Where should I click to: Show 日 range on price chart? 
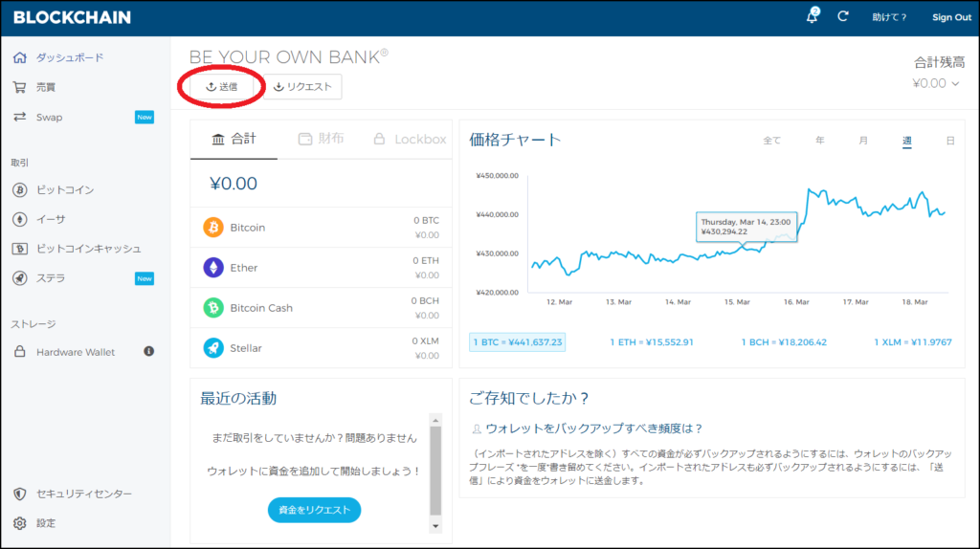click(950, 142)
